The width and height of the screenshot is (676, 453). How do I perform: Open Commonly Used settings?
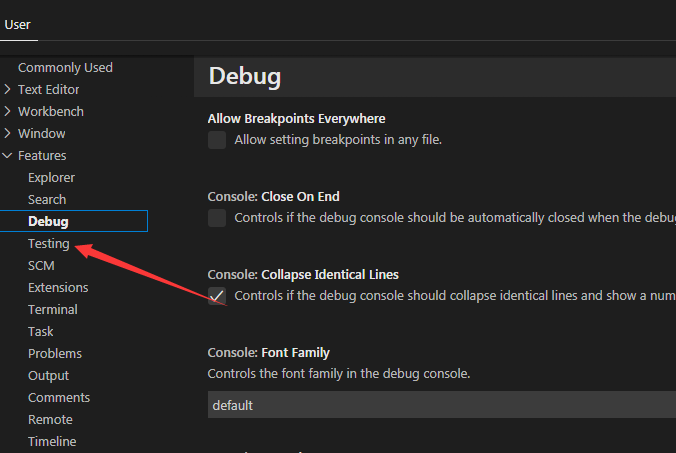coord(65,68)
